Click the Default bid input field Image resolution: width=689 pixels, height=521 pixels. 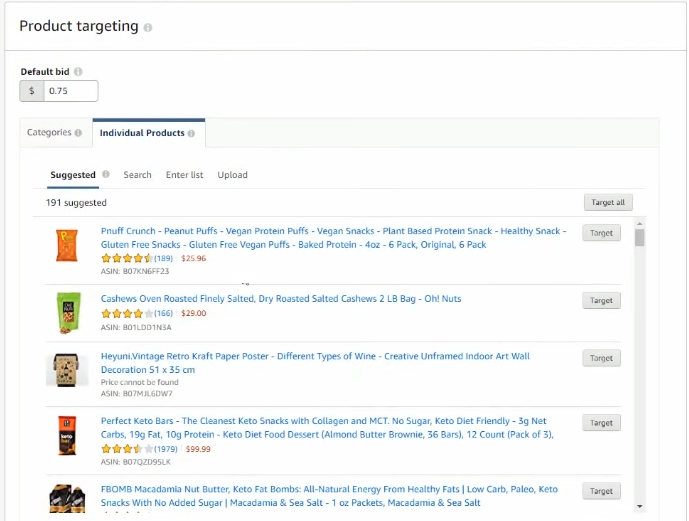[x=70, y=91]
